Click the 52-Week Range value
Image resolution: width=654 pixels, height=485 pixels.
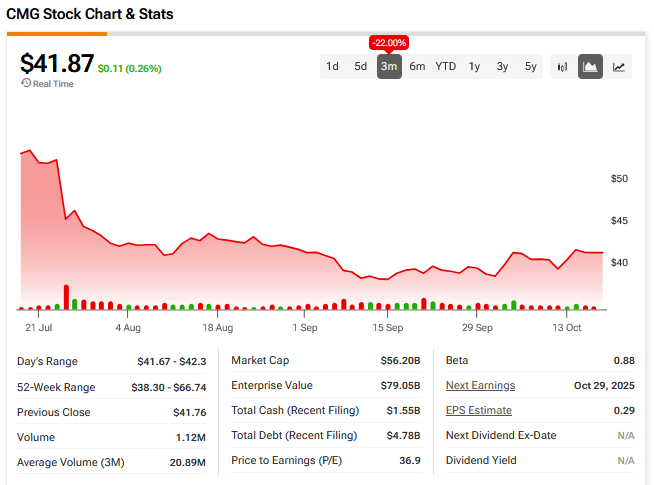(171, 387)
